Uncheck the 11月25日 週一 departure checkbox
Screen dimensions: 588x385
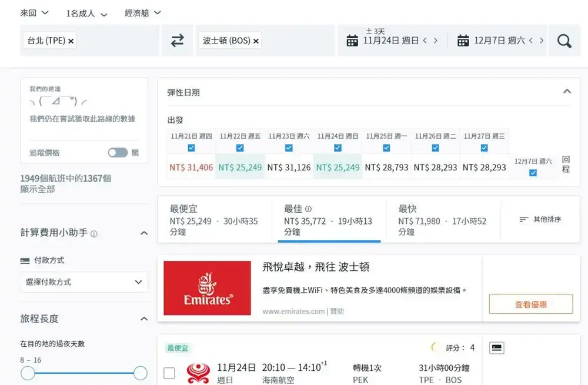387,148
